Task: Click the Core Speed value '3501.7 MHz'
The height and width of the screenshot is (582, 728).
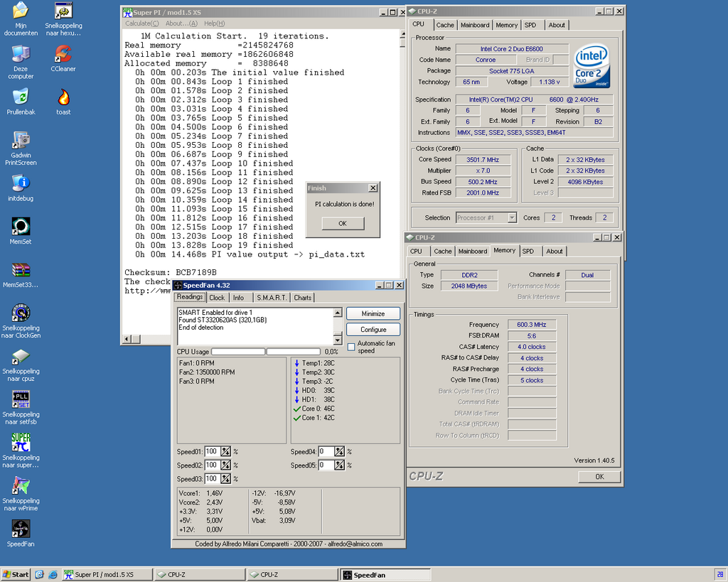Action: coord(483,160)
